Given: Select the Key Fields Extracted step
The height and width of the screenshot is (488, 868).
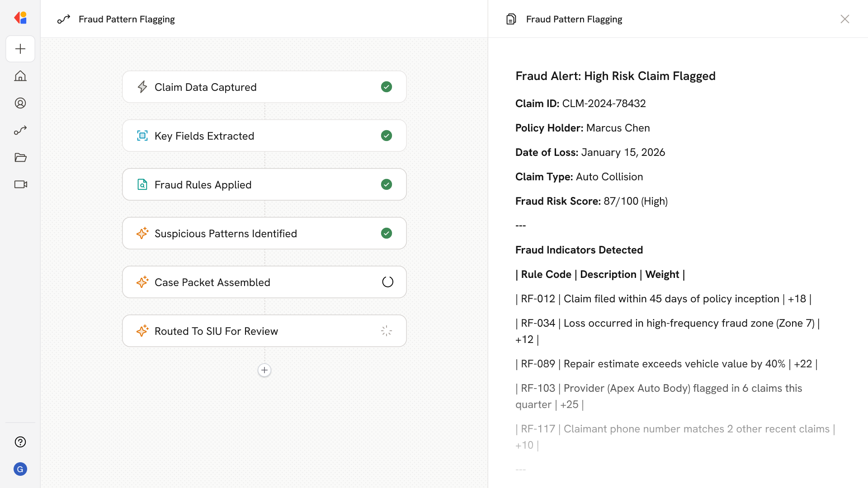Looking at the screenshot, I should click(x=264, y=136).
